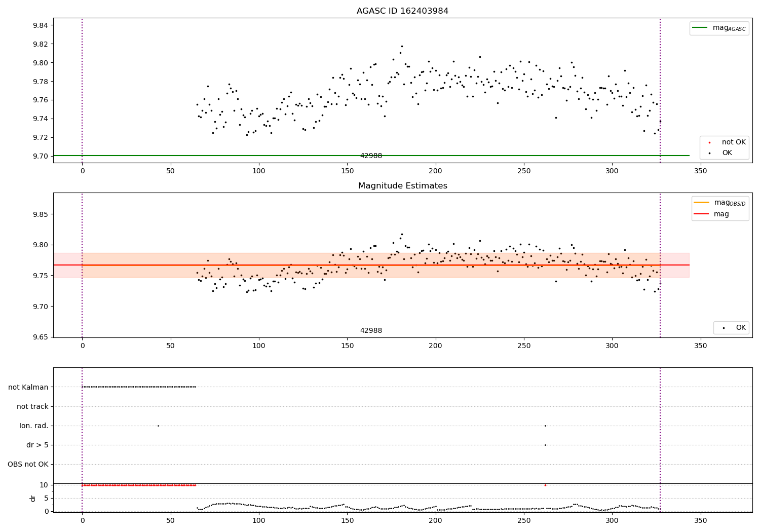Click the green mag AGASC legend entry
The width and height of the screenshot is (760, 532).
click(719, 28)
